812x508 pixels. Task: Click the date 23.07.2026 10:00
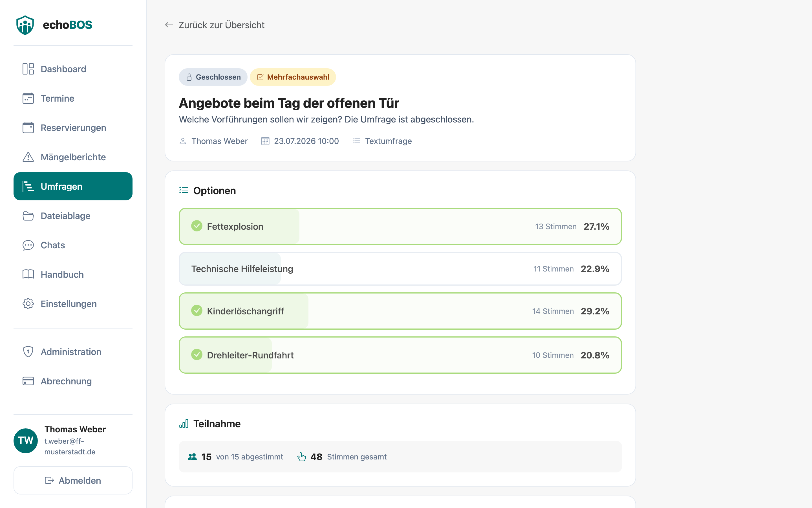[306, 141]
